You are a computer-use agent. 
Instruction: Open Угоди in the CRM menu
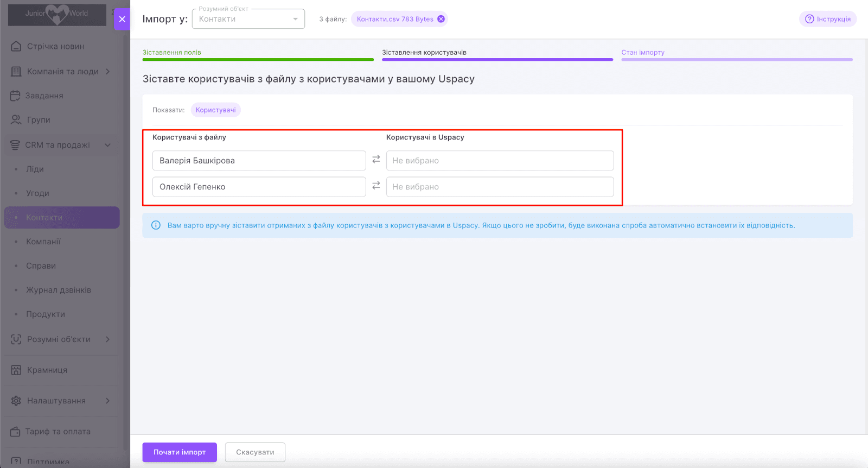click(38, 193)
